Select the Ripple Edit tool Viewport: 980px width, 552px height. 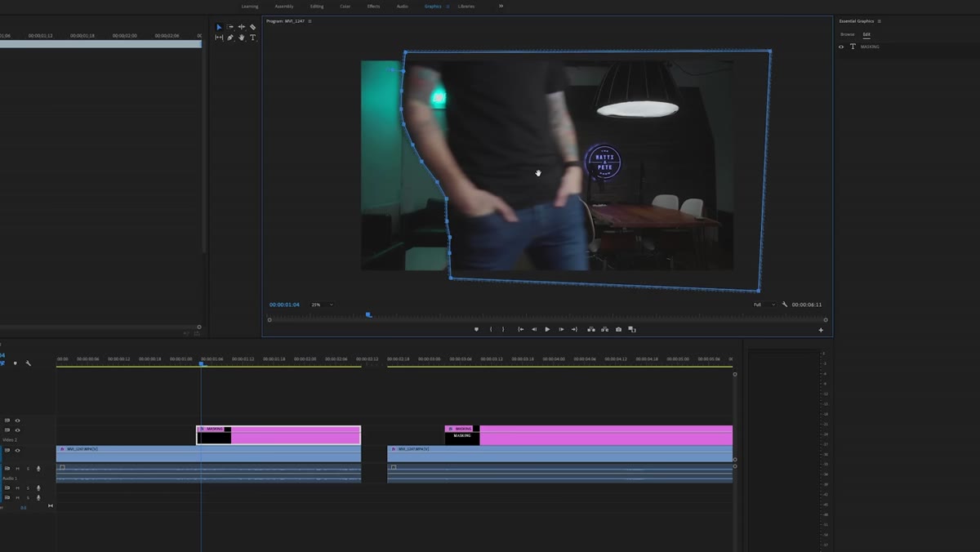pyautogui.click(x=242, y=27)
